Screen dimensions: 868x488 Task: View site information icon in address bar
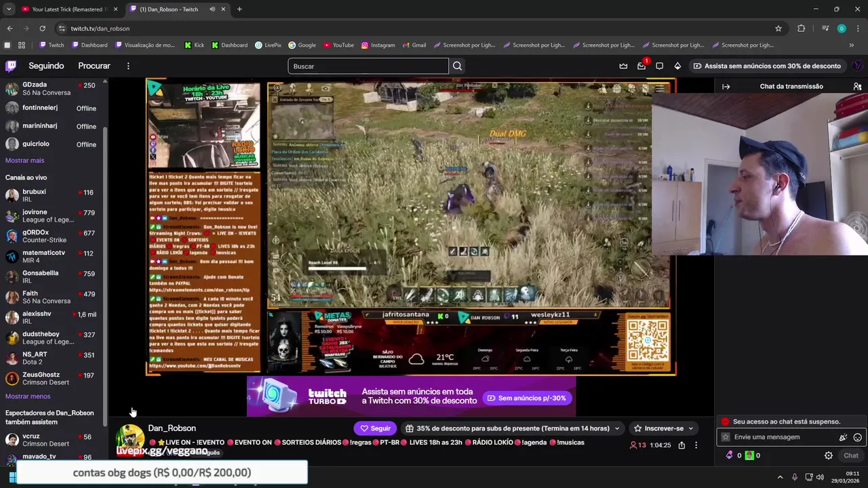point(62,28)
